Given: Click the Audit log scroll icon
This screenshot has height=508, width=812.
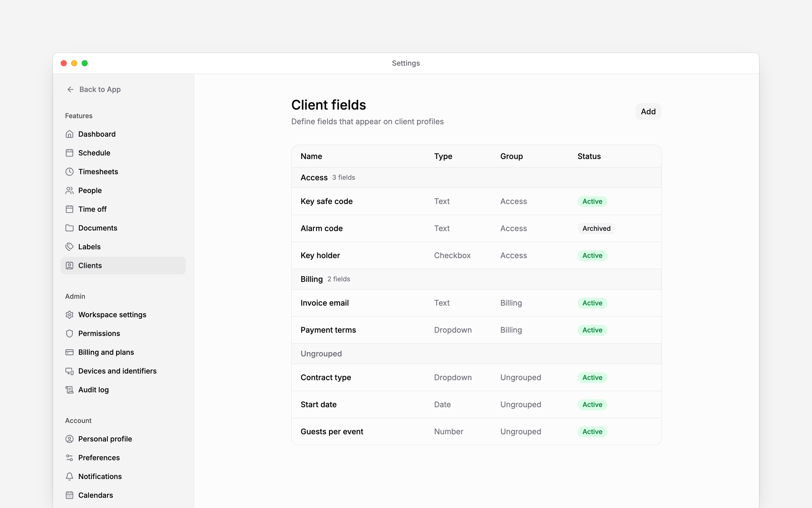Looking at the screenshot, I should point(70,390).
